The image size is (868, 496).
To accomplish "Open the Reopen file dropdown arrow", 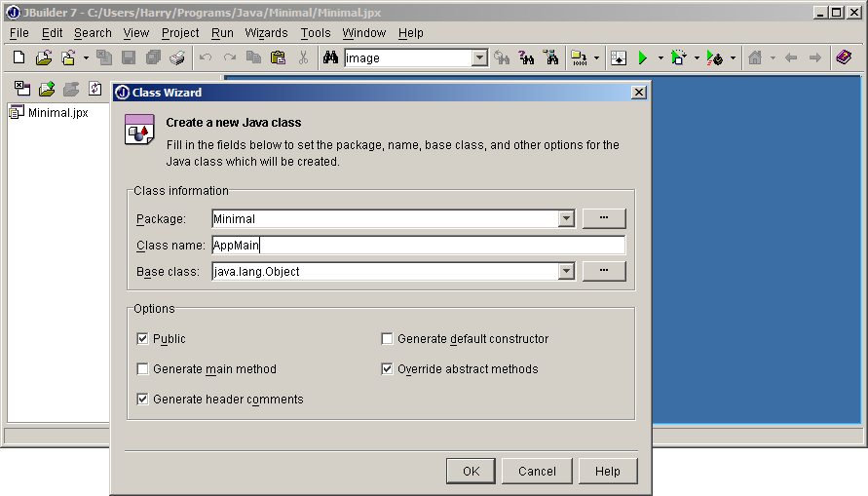I will (86, 58).
